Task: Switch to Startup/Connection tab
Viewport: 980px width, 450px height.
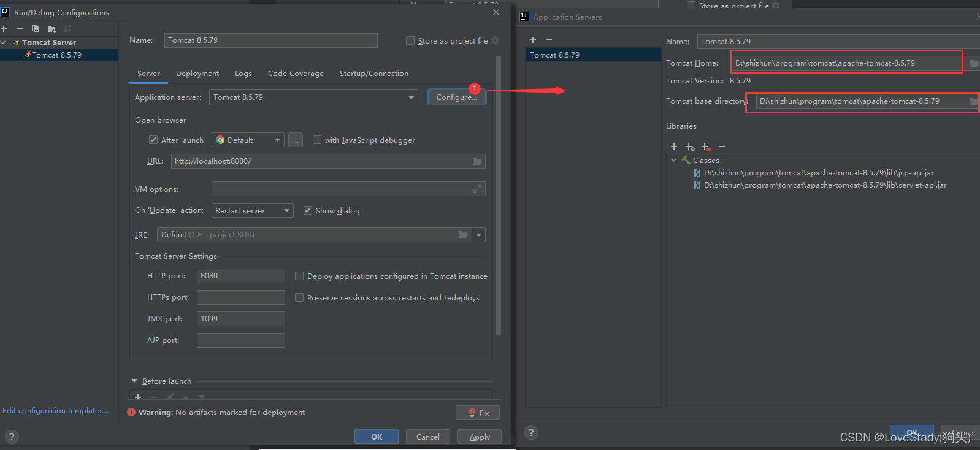Action: point(374,74)
